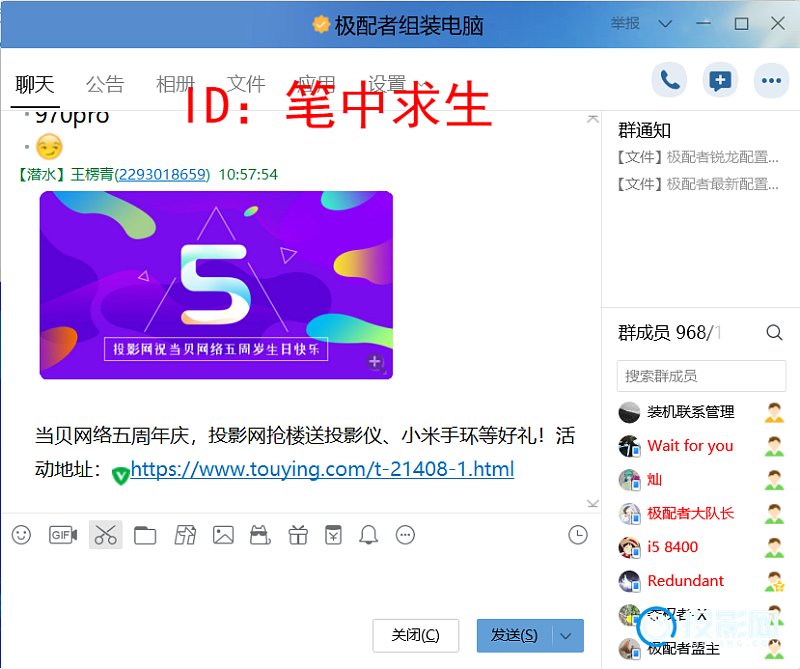Click the lower chat scroll arrow
The height and width of the screenshot is (669, 800).
click(x=592, y=504)
